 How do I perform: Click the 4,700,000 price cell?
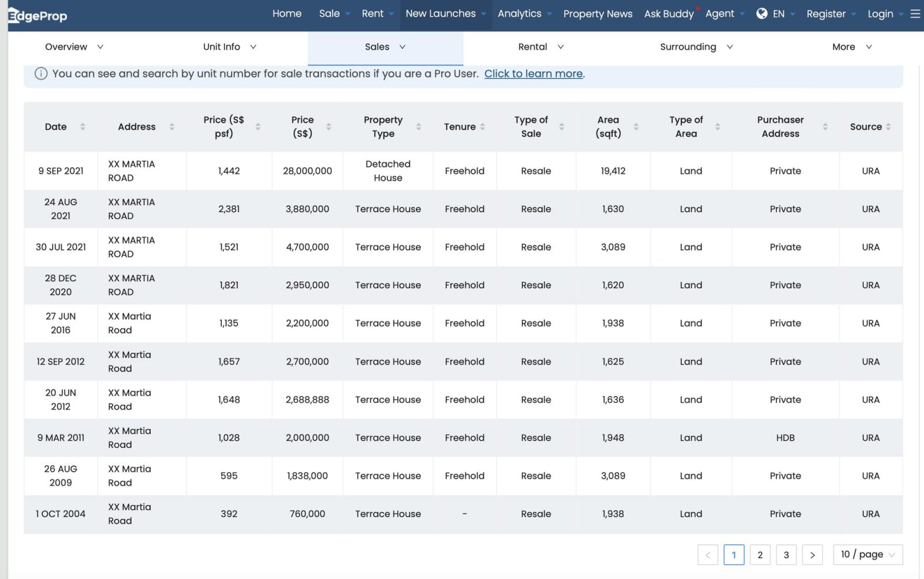click(x=307, y=247)
